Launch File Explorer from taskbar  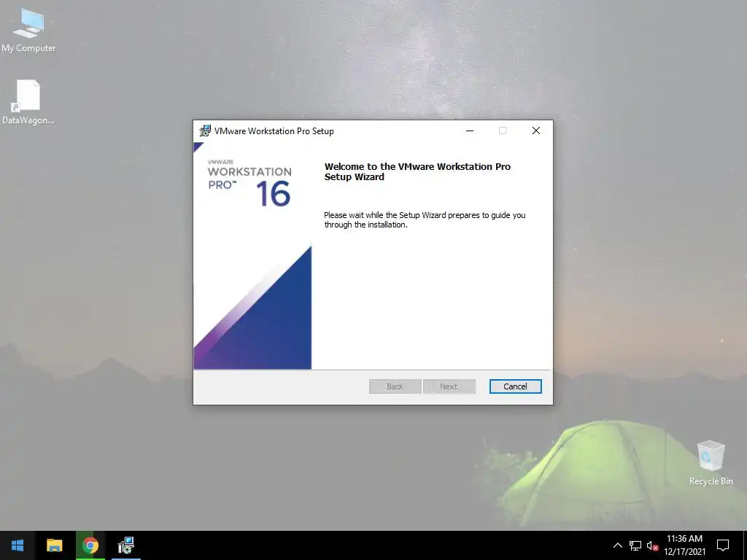click(x=54, y=545)
